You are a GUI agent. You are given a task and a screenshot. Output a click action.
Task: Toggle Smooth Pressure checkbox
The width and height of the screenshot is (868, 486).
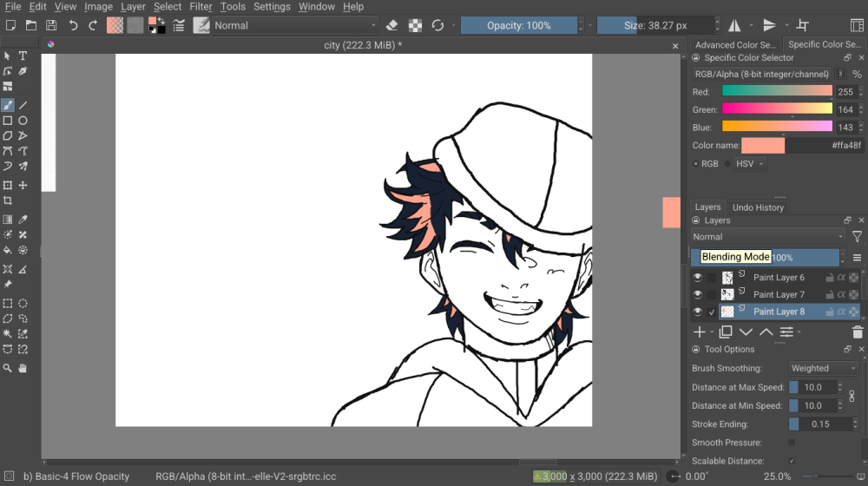[x=792, y=443]
